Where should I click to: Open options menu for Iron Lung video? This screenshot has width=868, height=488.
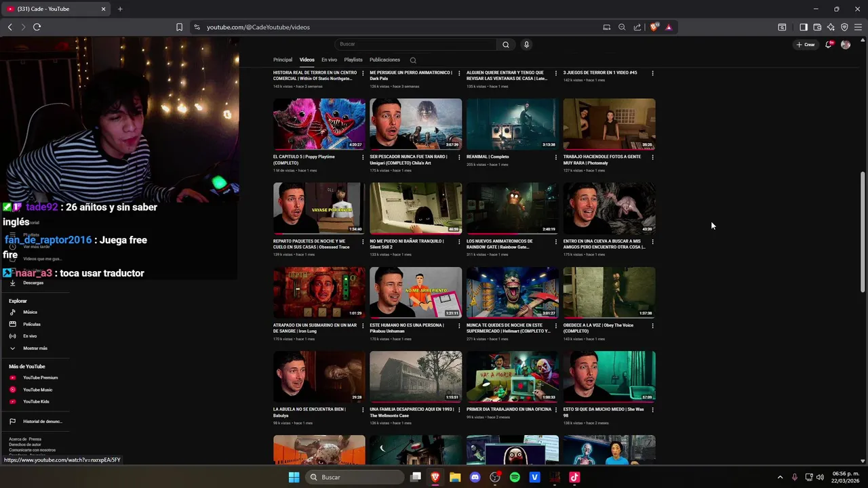point(363,325)
